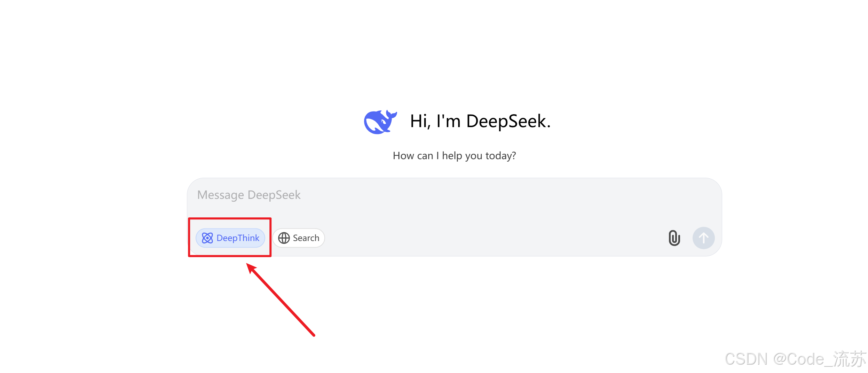Click the DeepSeek whale logo
The height and width of the screenshot is (373, 868).
pos(380,122)
